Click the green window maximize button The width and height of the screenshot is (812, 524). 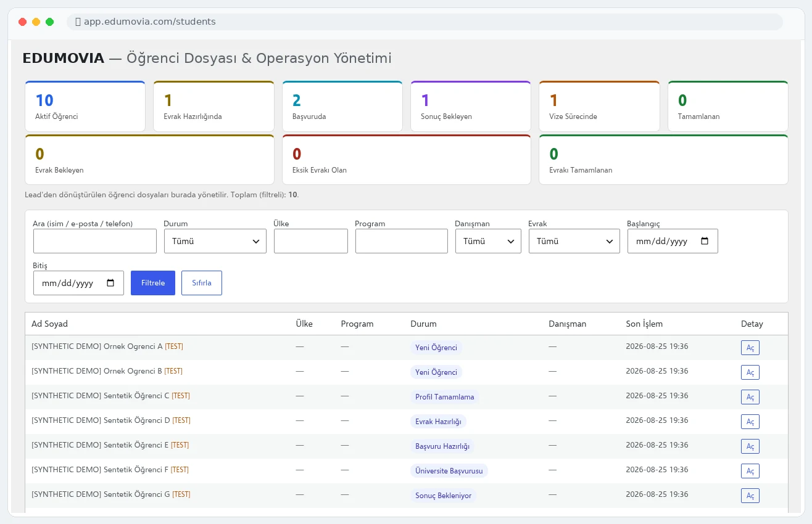coord(50,22)
